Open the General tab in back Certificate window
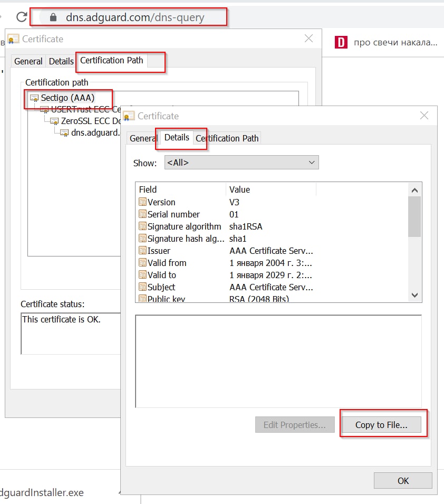This screenshot has height=504, width=444. pyautogui.click(x=28, y=61)
